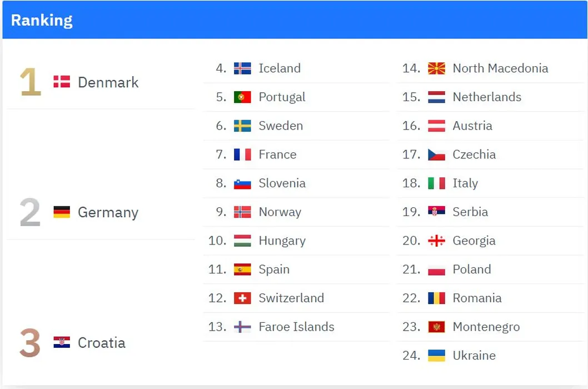Click the Switzerland flag icon
The height and width of the screenshot is (389, 588).
click(242, 298)
